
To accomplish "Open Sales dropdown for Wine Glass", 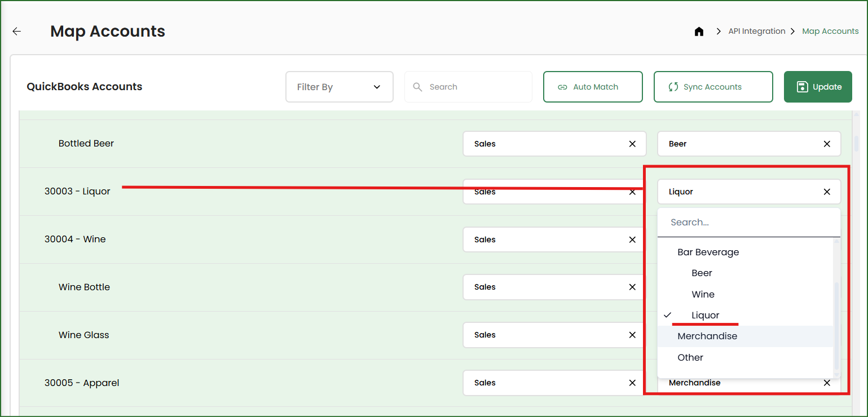I will [554, 335].
